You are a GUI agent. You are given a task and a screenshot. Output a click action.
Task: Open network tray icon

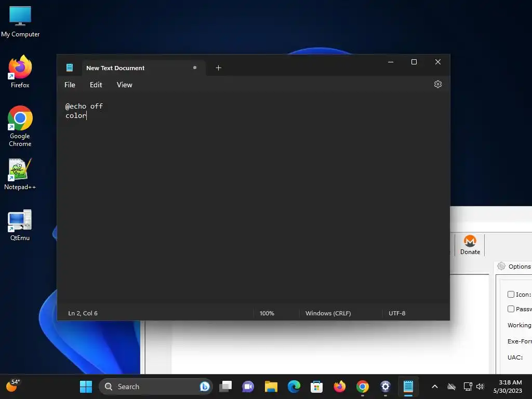[468, 387]
